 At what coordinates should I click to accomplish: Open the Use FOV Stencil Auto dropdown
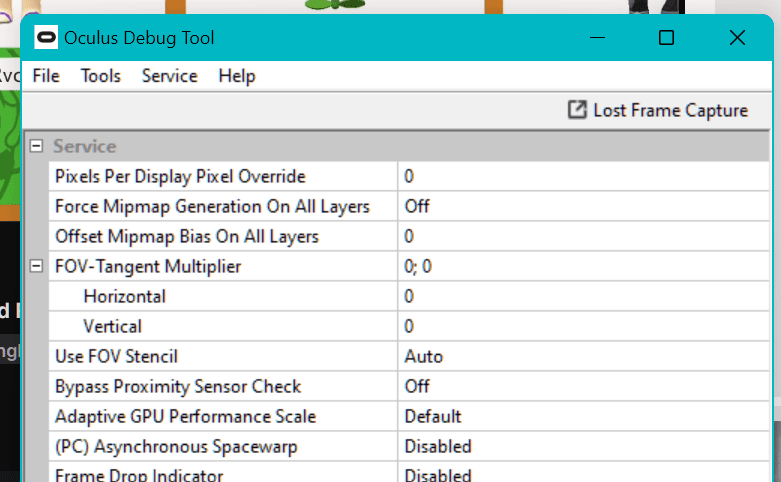point(583,357)
